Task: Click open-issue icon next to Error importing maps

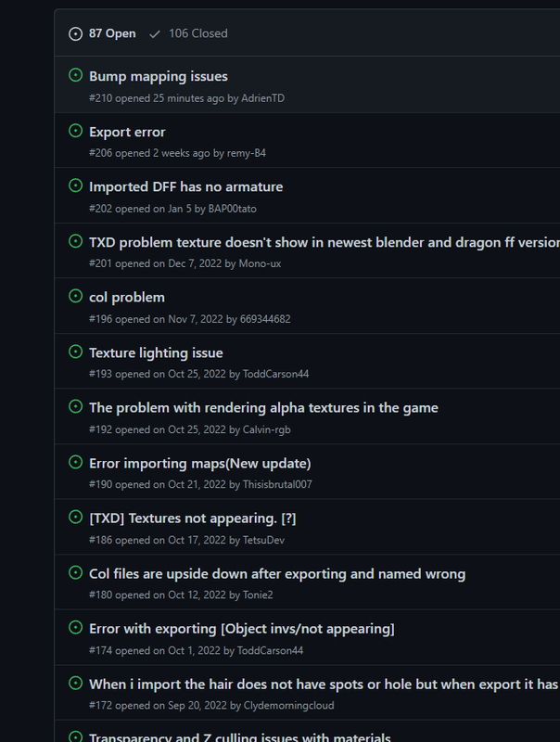Action: (x=76, y=462)
